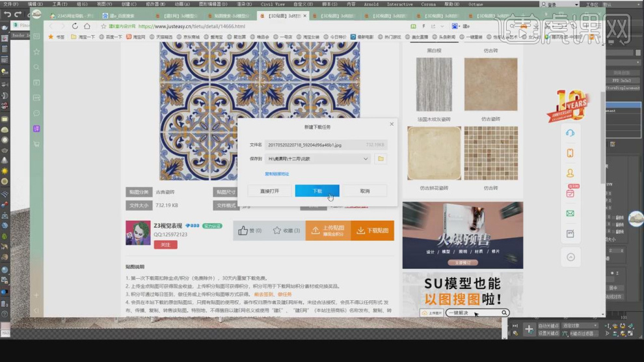Expand the 保存到 save path dropdown

[366, 159]
